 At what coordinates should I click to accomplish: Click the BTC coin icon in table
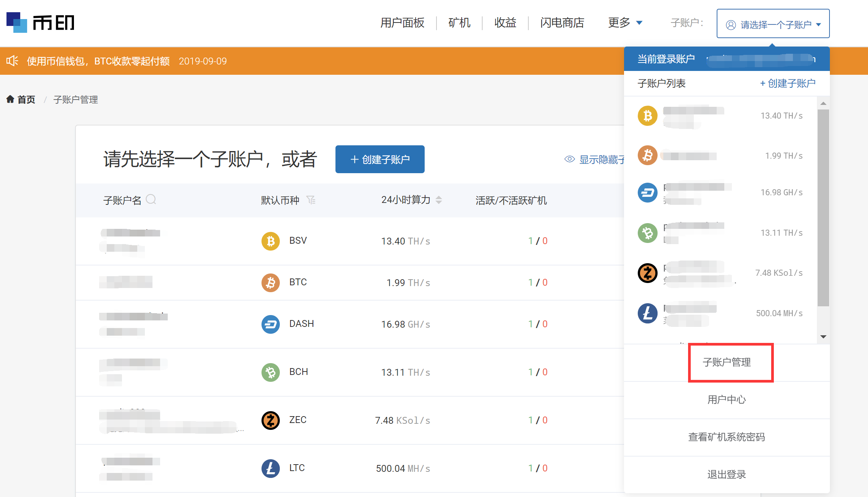click(x=271, y=283)
